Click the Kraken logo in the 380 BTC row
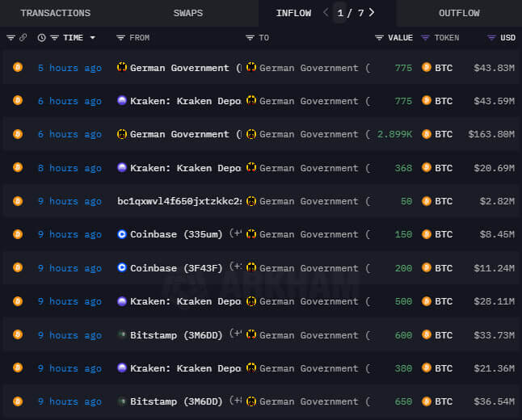This screenshot has height=420, width=522. pyautogui.click(x=122, y=367)
